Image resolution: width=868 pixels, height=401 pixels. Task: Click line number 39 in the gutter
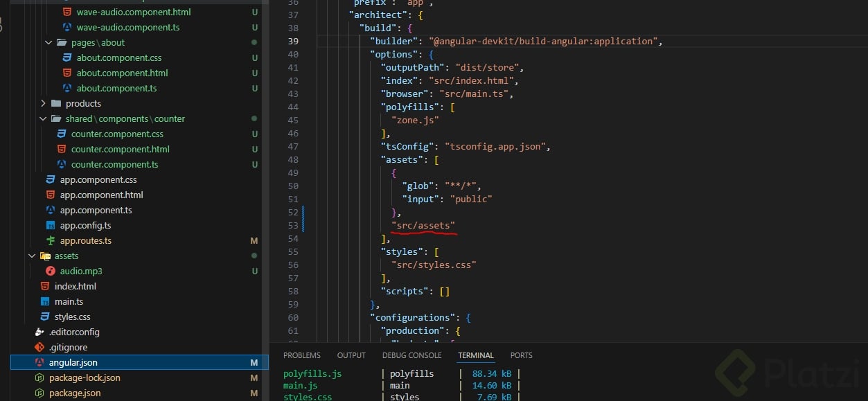click(292, 41)
